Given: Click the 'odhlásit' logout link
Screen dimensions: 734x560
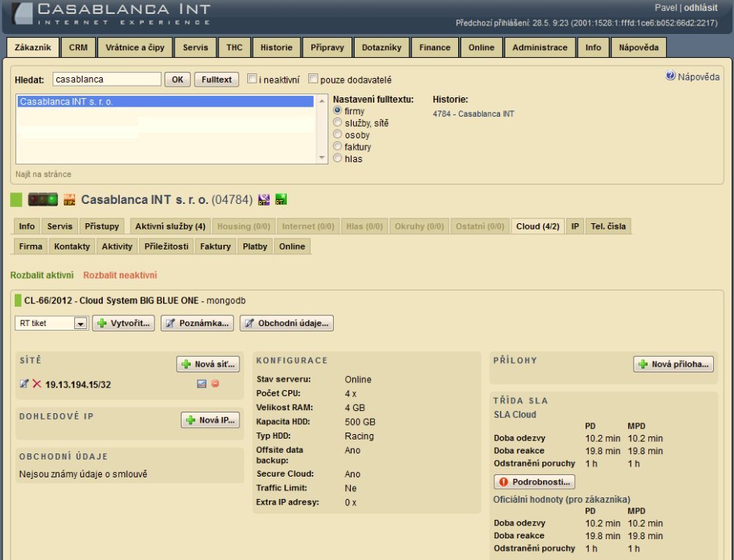Looking at the screenshot, I should (700, 8).
